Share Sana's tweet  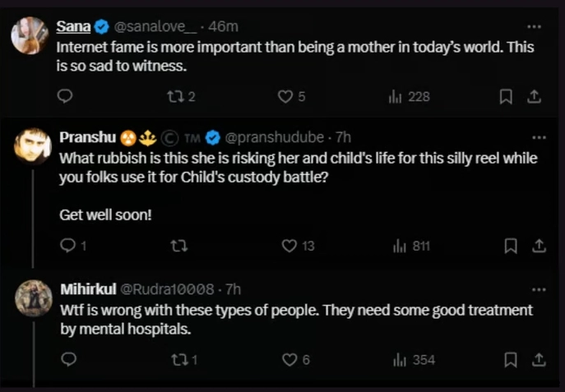[x=535, y=97]
